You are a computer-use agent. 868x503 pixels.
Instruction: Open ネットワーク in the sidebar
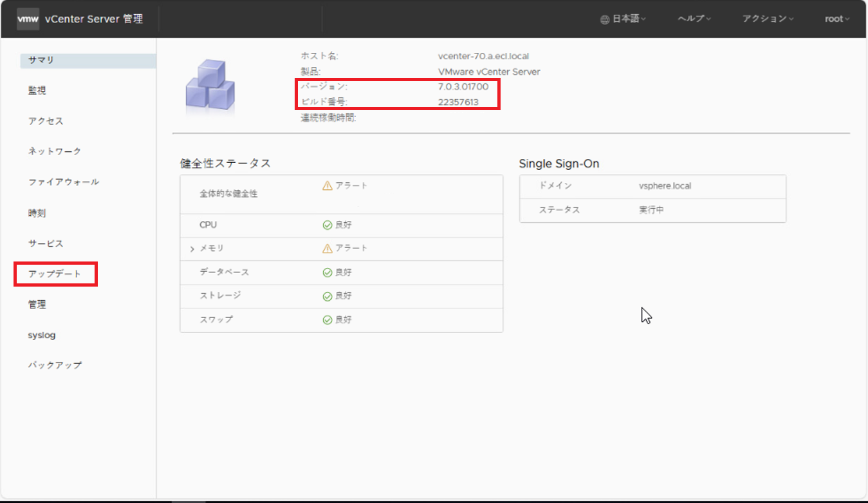pos(55,151)
